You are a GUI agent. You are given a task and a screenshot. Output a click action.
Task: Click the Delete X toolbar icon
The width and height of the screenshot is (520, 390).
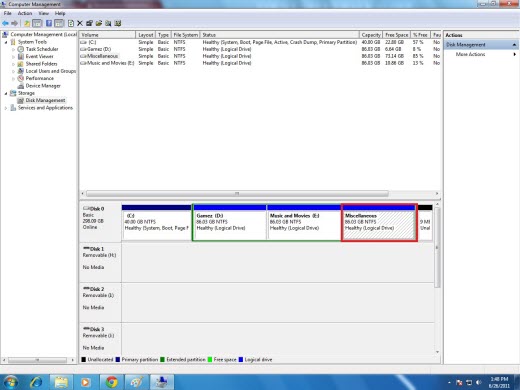(80, 23)
